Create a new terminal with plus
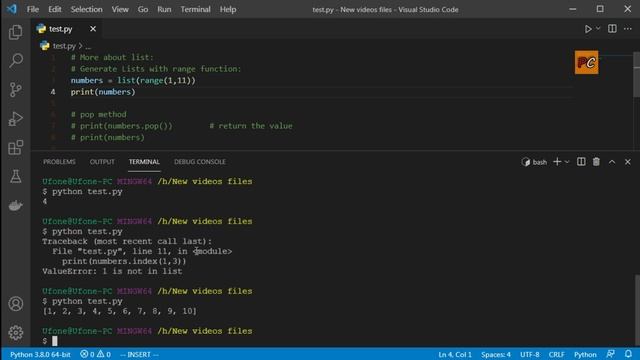 [557, 162]
